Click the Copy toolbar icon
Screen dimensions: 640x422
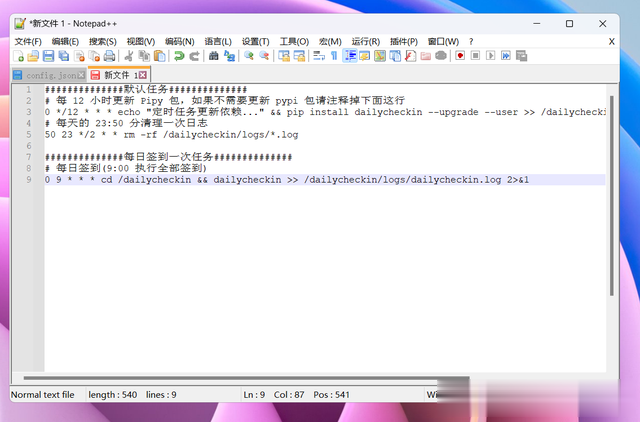tap(144, 56)
